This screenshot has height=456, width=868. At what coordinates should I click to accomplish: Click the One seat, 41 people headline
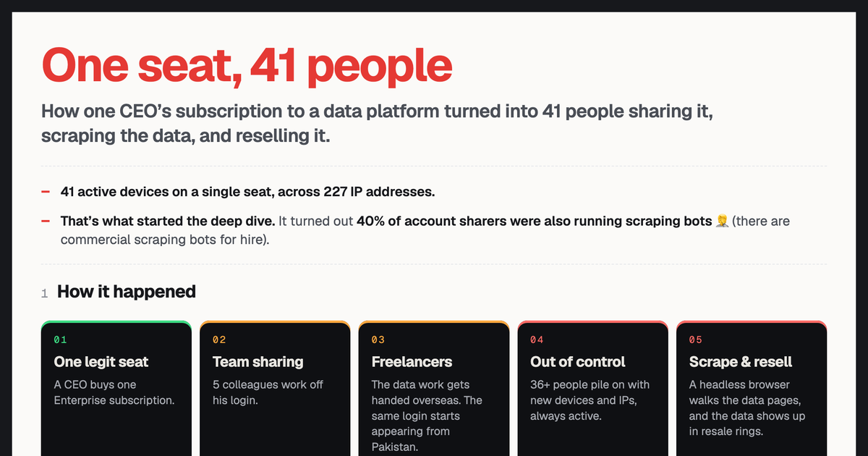247,65
